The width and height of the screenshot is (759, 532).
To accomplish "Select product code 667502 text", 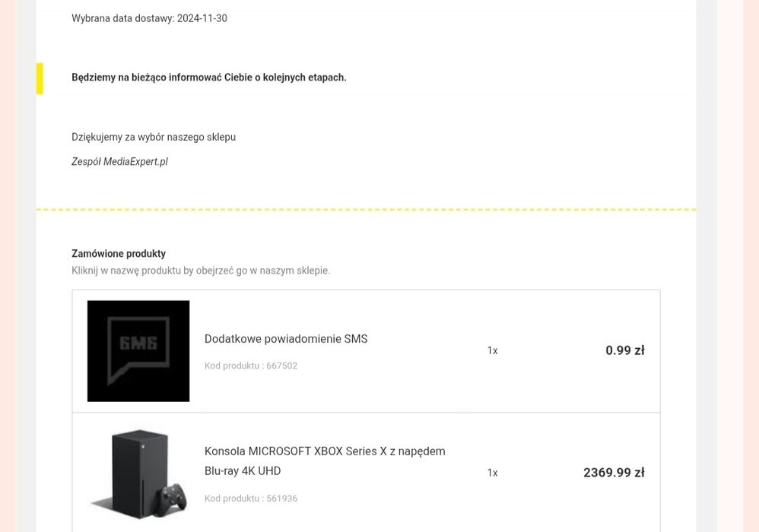I will click(281, 366).
